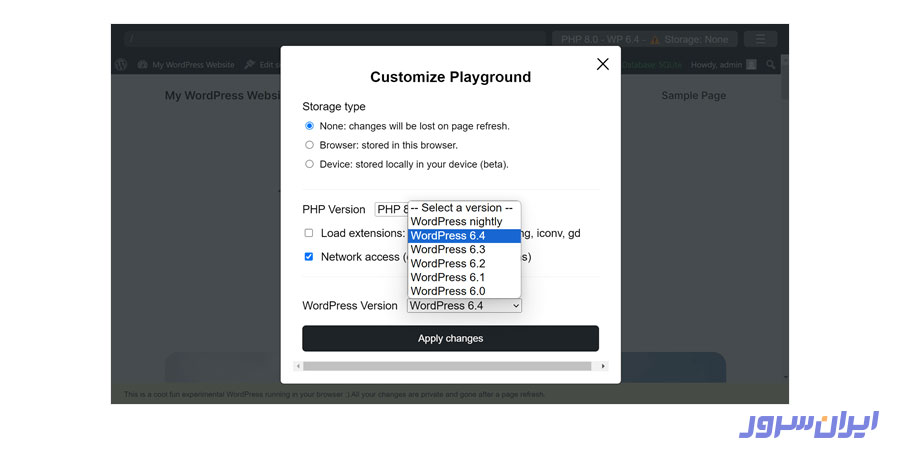Screen dimensions: 900x450
Task: Click the horizontal scrollbar left arrow
Action: 298,367
